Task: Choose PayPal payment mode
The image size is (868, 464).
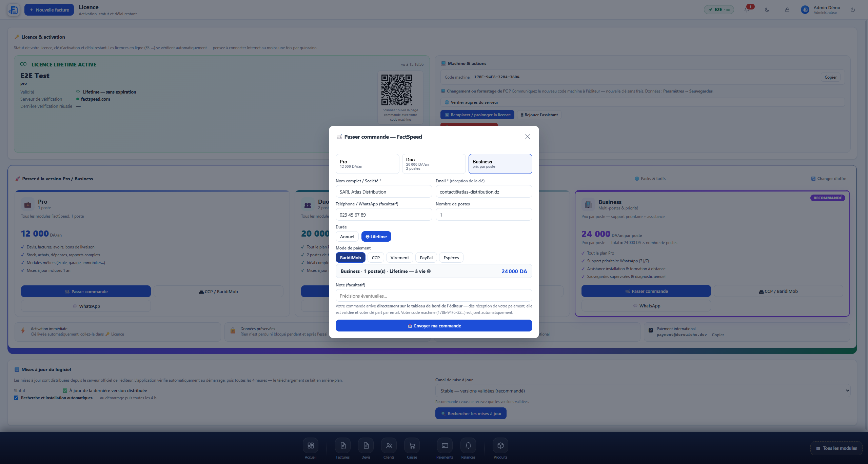Action: pos(426,258)
